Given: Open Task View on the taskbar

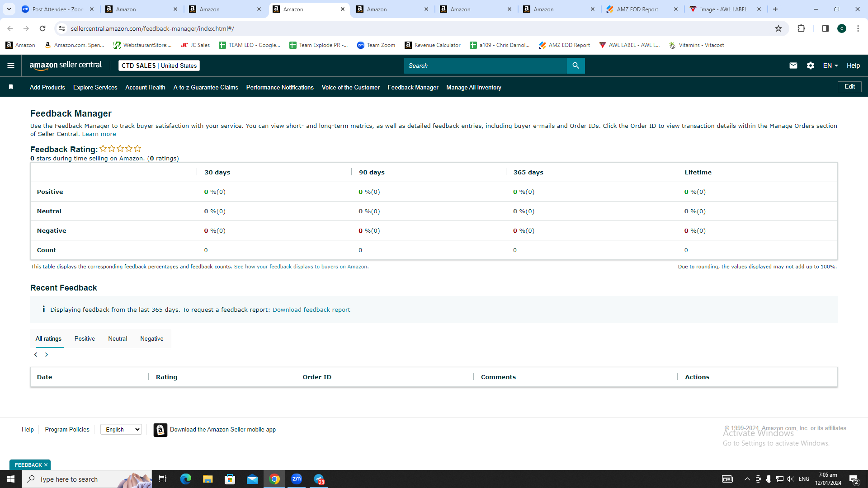Looking at the screenshot, I should click(163, 479).
